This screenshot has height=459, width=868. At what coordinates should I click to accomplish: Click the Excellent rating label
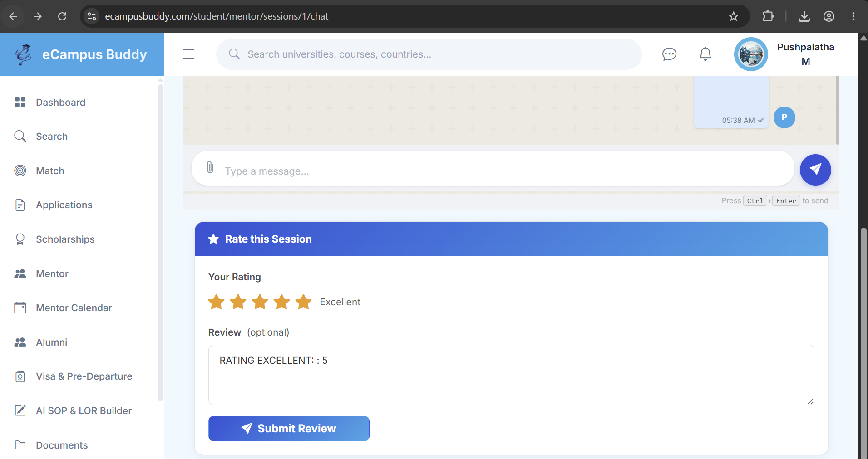pyautogui.click(x=340, y=302)
